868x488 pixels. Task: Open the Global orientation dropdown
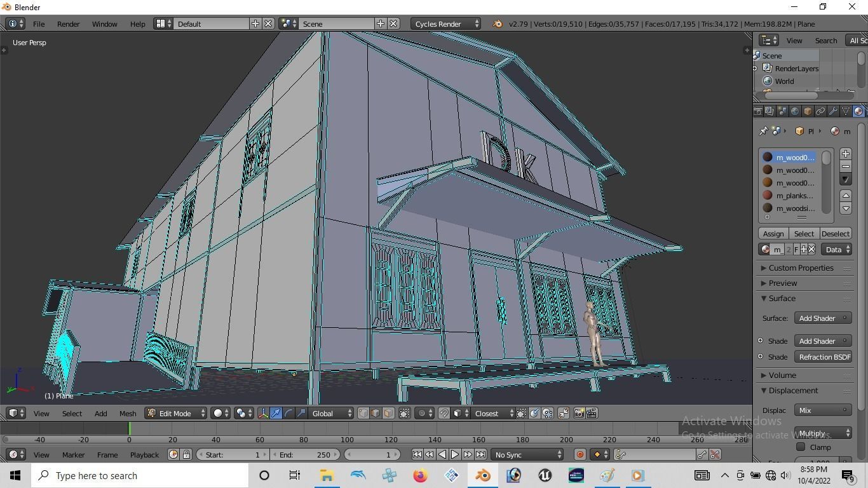332,414
